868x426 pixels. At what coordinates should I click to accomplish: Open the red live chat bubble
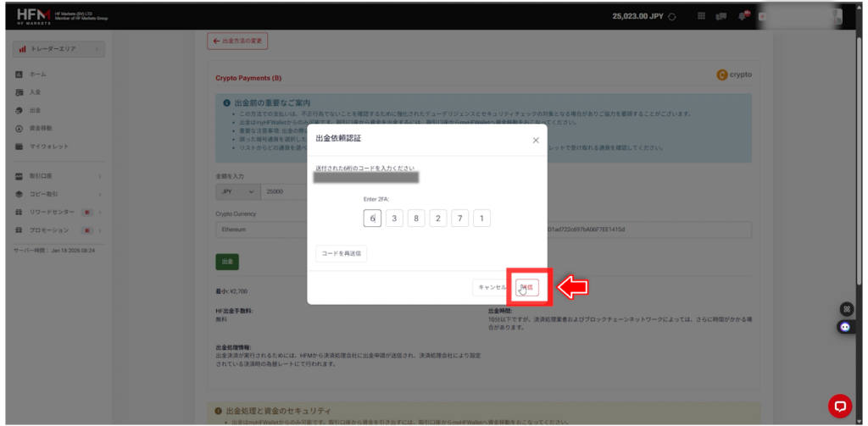tap(839, 406)
